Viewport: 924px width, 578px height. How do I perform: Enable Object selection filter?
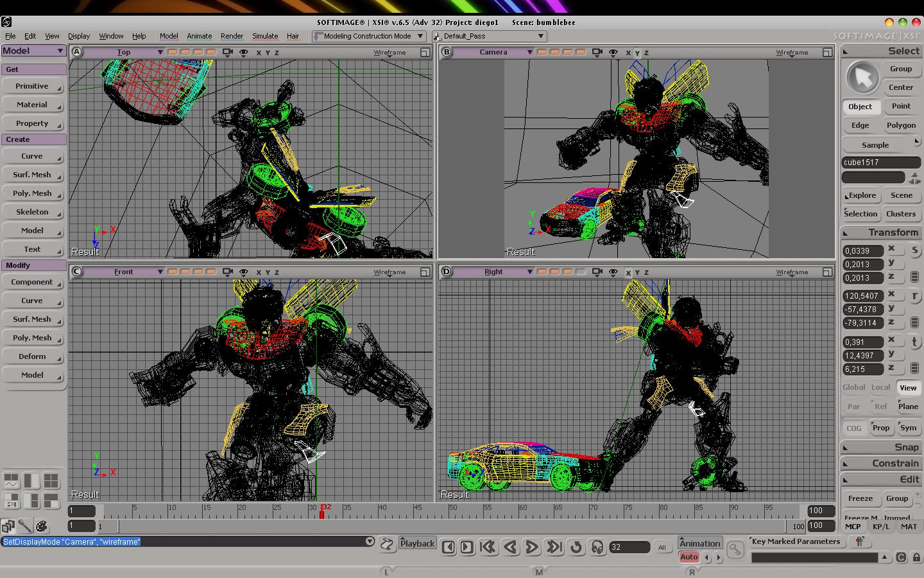coord(860,107)
